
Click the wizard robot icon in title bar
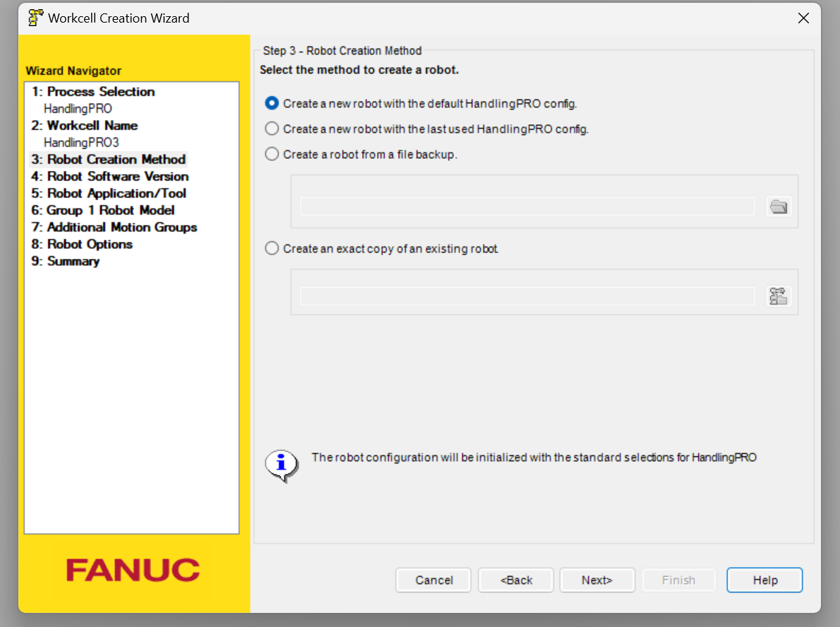coord(35,18)
